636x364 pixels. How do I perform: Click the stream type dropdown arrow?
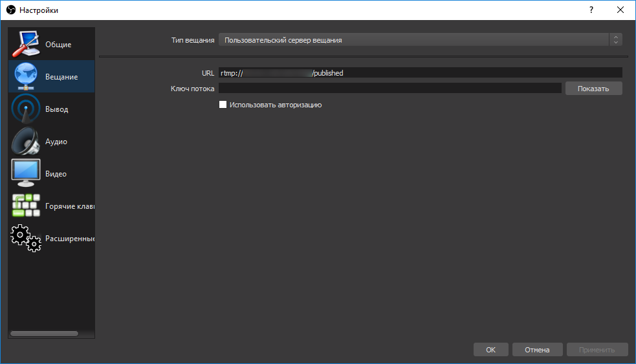point(615,40)
